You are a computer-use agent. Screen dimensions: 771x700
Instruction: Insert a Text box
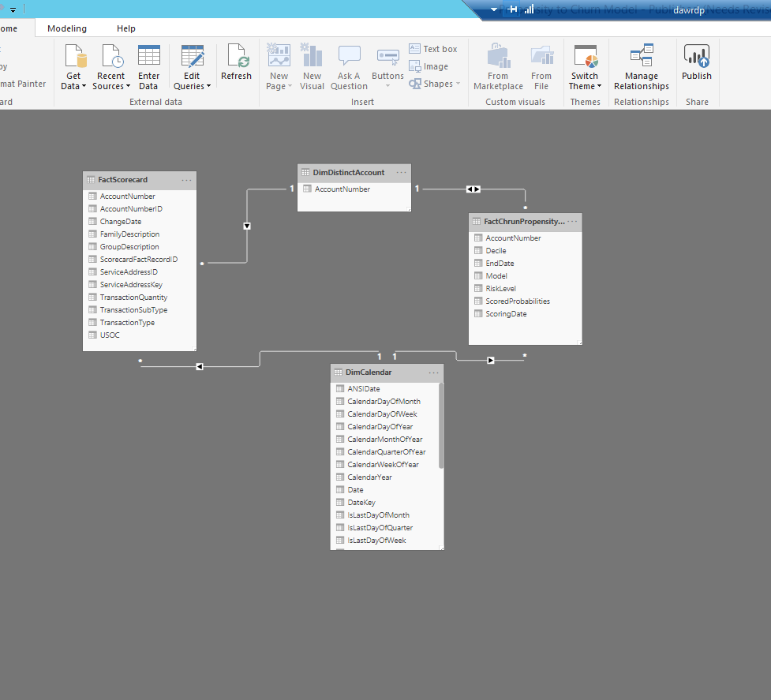[x=433, y=49]
